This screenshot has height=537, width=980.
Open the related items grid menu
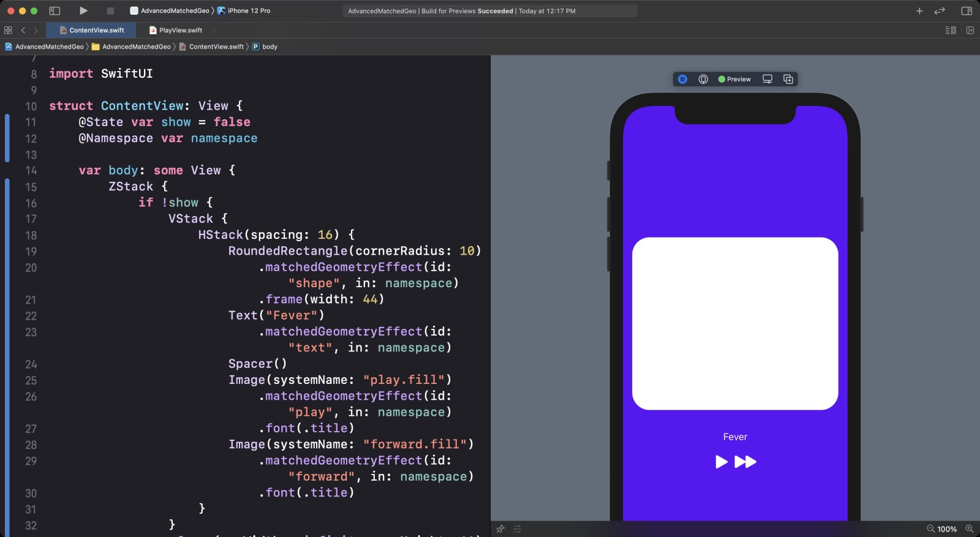click(x=8, y=30)
